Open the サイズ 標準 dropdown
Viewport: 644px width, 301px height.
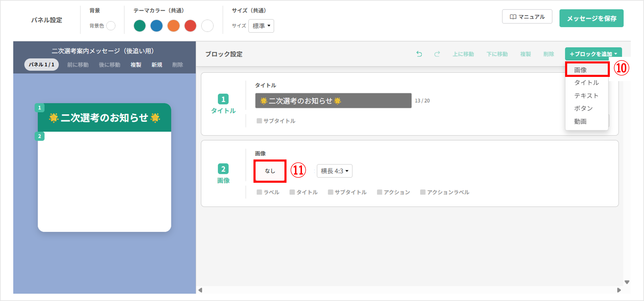pos(261,26)
